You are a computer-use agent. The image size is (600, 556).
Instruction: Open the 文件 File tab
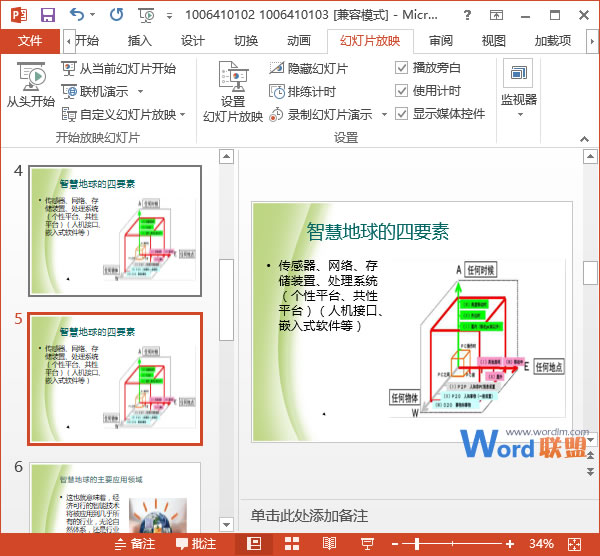click(x=30, y=41)
